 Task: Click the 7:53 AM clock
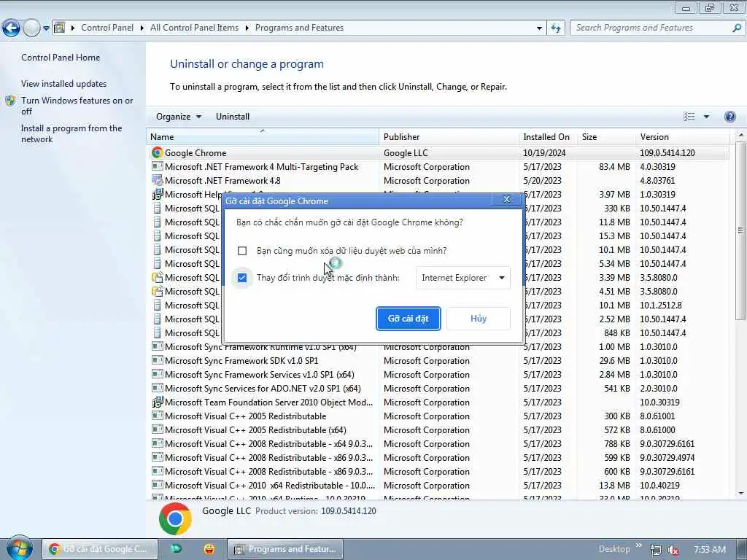click(x=710, y=550)
